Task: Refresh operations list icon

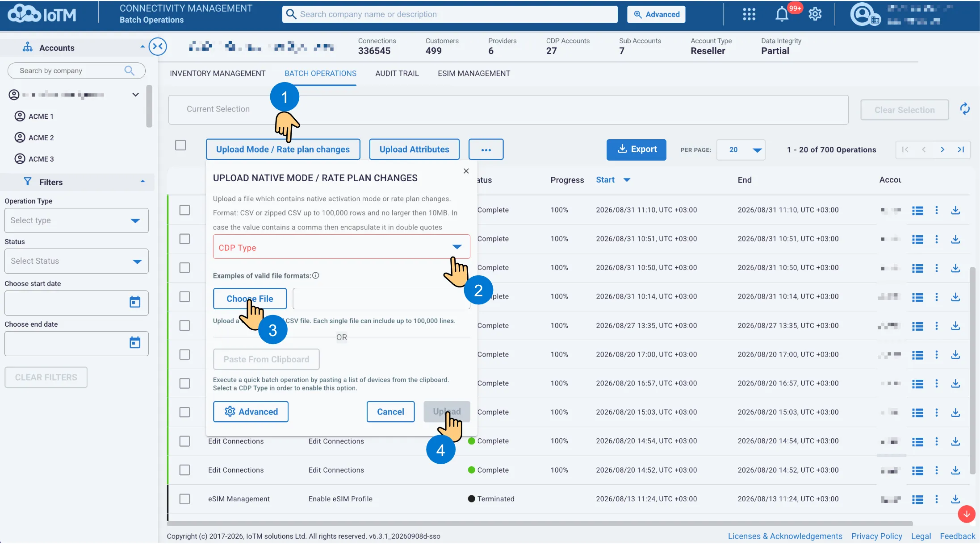Action: pos(964,109)
